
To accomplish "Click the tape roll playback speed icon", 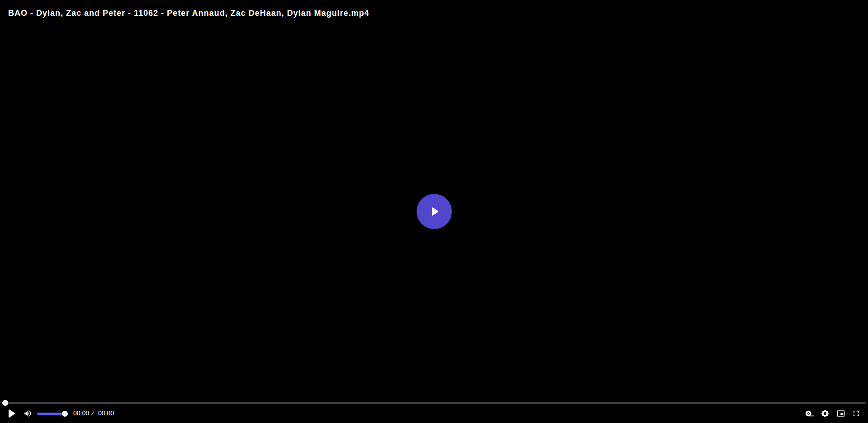I will tap(810, 414).
